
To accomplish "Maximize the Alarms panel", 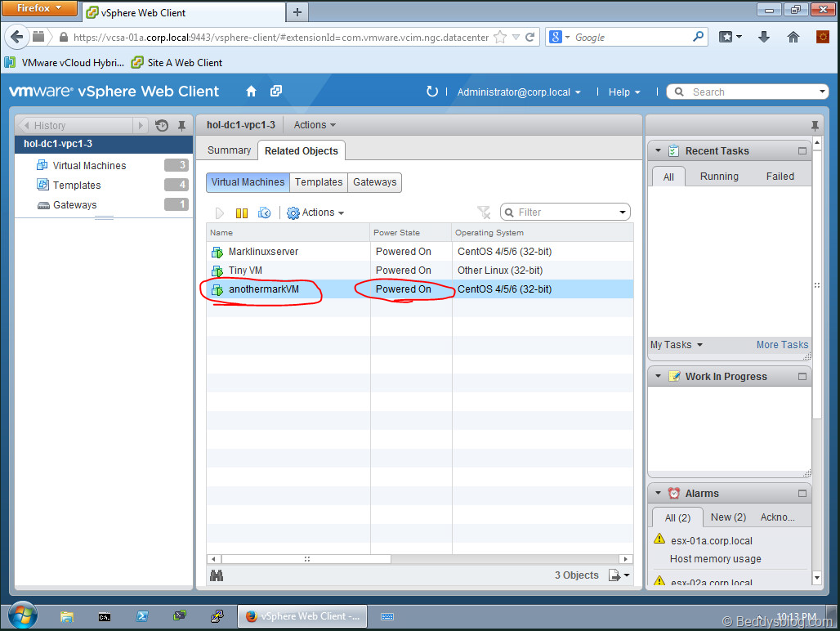I will 802,494.
